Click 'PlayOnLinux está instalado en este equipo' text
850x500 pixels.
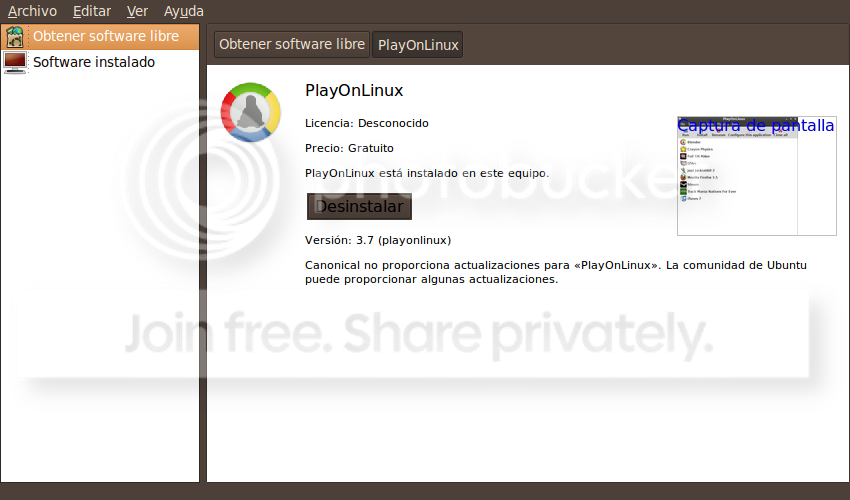point(427,174)
